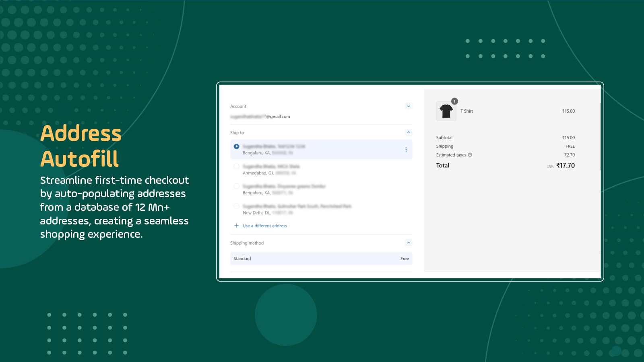Click the Total label in order summary
644x362 pixels.
[x=443, y=165]
